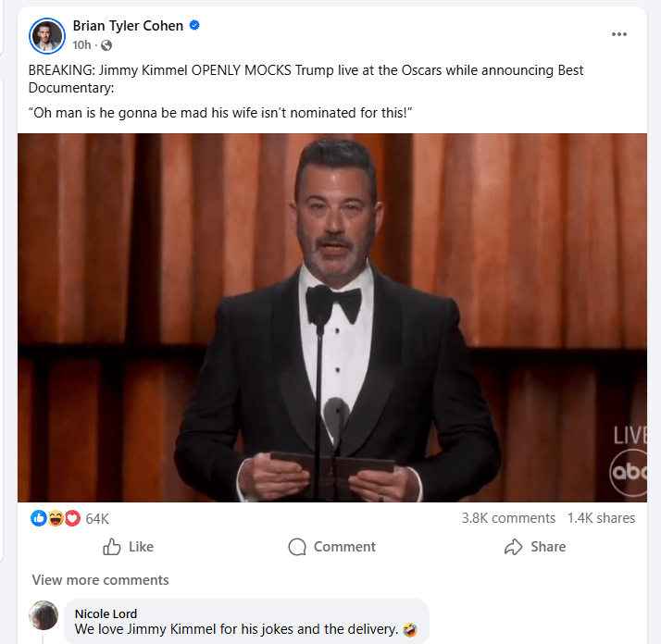Image resolution: width=661 pixels, height=644 pixels.
Task: Click the Brian Tyler Cohen name link
Action: [x=128, y=26]
